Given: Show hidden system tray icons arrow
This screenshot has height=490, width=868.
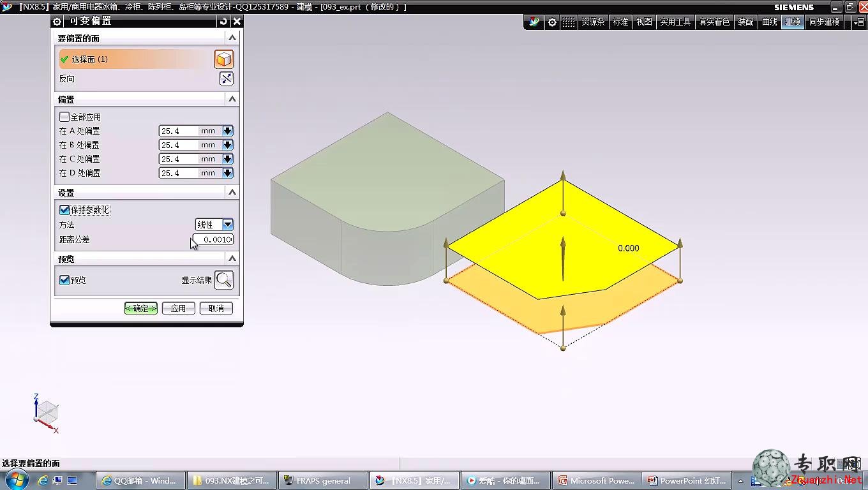Looking at the screenshot, I should pyautogui.click(x=740, y=480).
